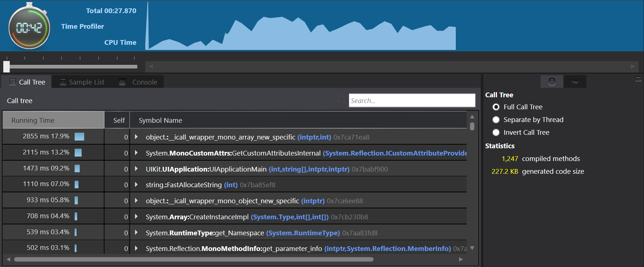Click the 'Time Profiler' title text
Image resolution: width=644 pixels, height=267 pixels.
(82, 27)
